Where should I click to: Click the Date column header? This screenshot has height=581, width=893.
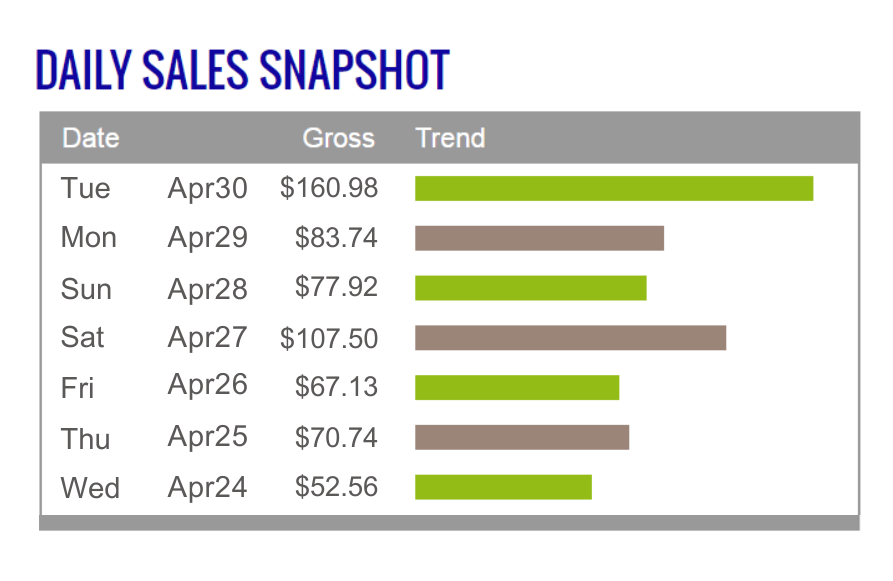pos(91,138)
